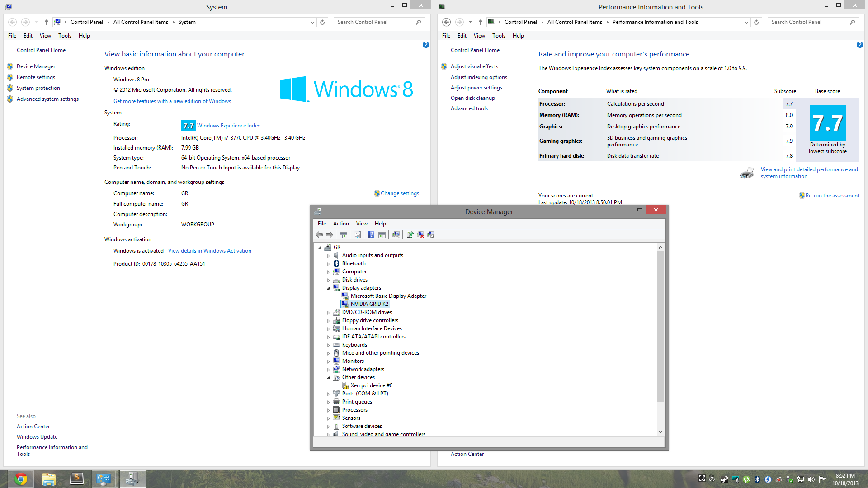Collapse the Display adapters section
The height and width of the screenshot is (488, 868).
click(x=328, y=288)
